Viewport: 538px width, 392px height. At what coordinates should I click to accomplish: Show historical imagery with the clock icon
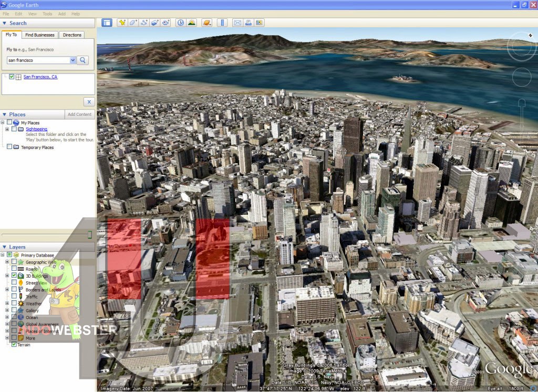181,23
